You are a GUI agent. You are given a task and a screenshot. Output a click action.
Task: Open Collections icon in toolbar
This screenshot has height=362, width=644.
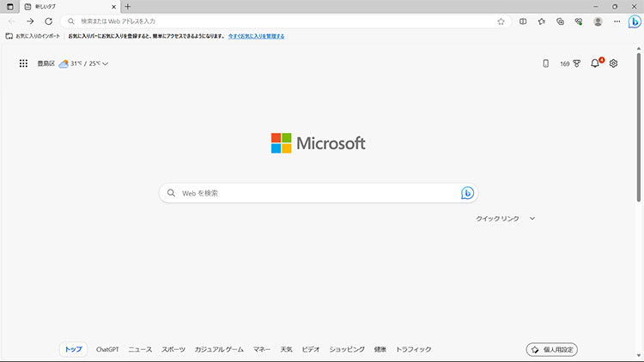point(561,21)
